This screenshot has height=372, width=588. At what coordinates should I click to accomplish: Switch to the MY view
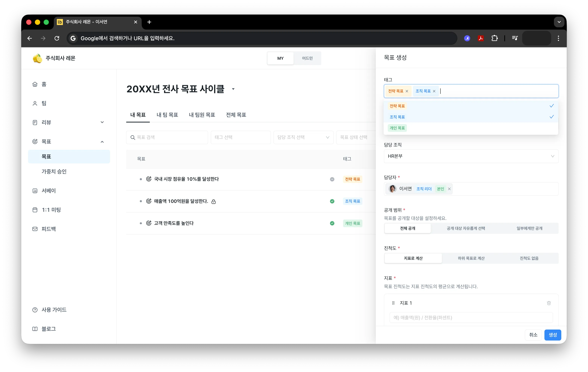[280, 58]
